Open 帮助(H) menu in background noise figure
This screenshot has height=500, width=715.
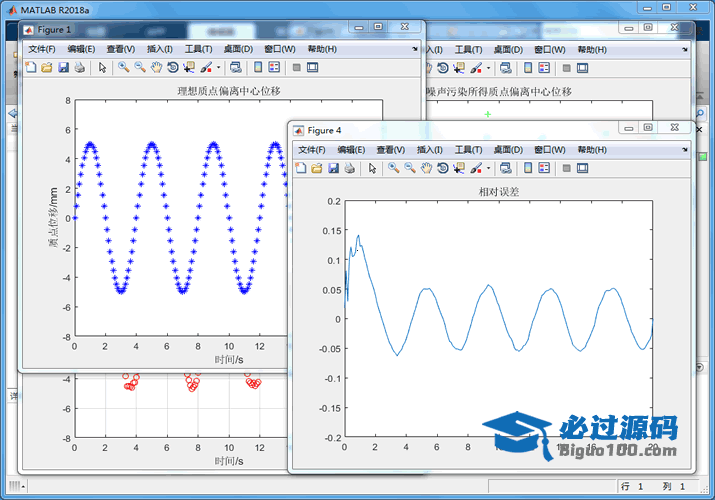[592, 49]
